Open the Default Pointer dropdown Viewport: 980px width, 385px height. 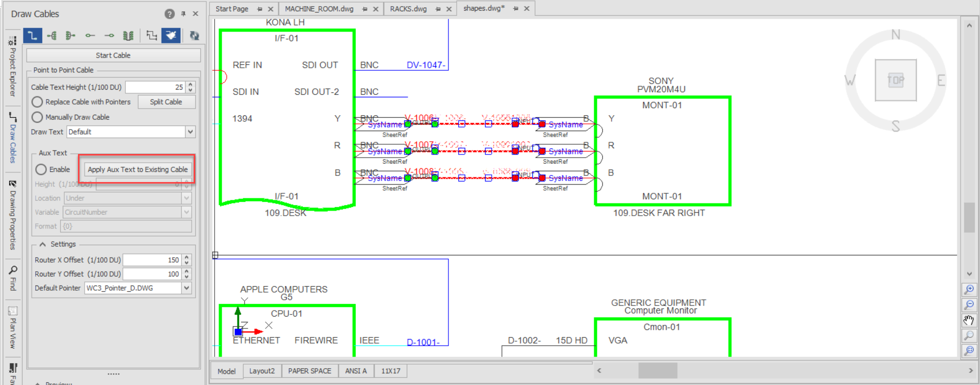pyautogui.click(x=187, y=288)
